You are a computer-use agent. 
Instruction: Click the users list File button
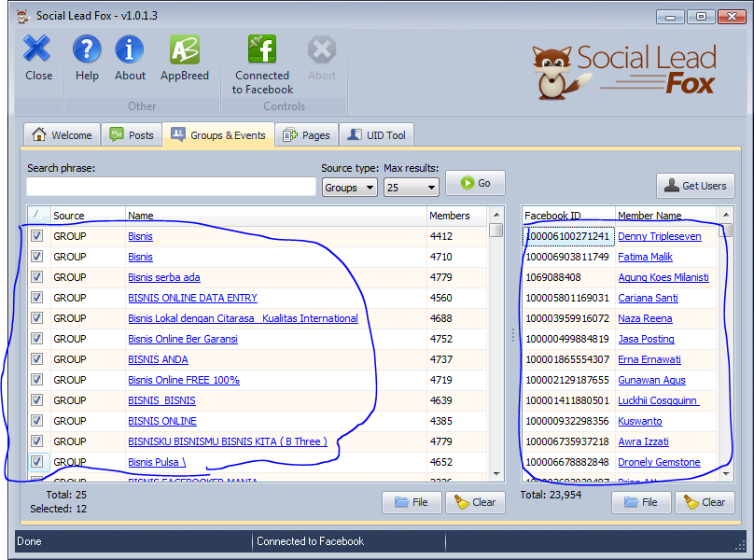pyautogui.click(x=641, y=502)
